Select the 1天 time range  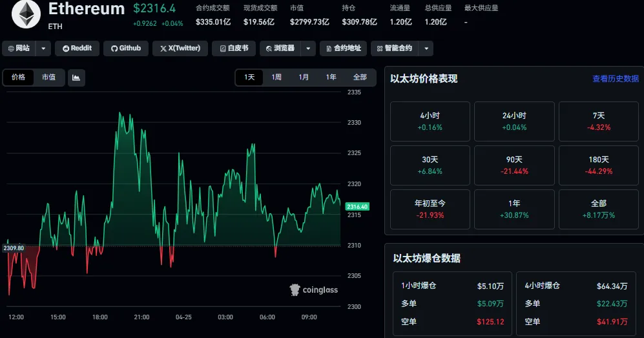(x=249, y=77)
